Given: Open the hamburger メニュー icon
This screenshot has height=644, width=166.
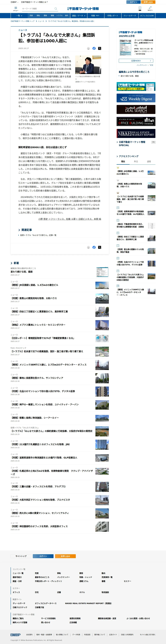Looking at the screenshot, I should [x=16, y=9].
